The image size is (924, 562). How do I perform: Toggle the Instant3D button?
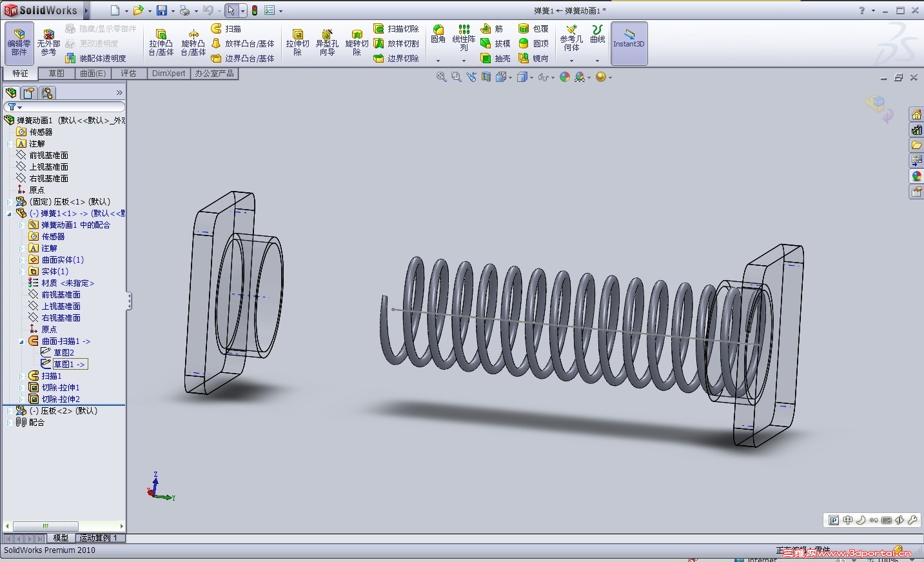tap(629, 43)
